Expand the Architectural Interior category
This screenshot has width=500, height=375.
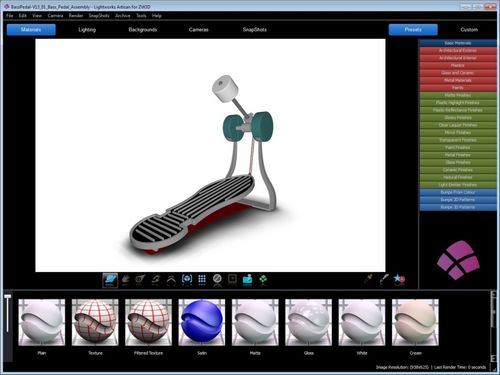[x=458, y=58]
